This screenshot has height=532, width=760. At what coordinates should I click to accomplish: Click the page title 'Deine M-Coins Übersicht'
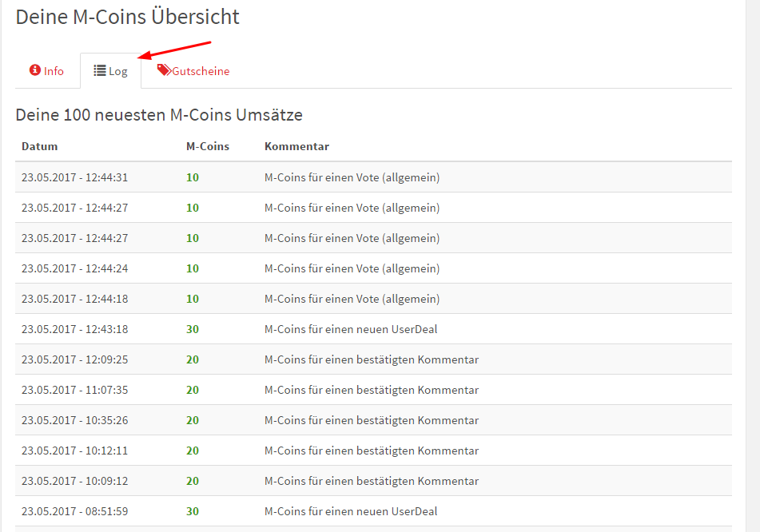(x=127, y=17)
